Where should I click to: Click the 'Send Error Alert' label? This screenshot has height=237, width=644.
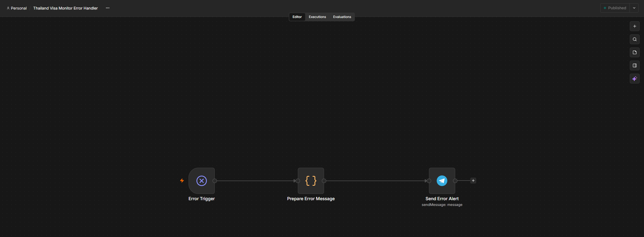point(442,199)
